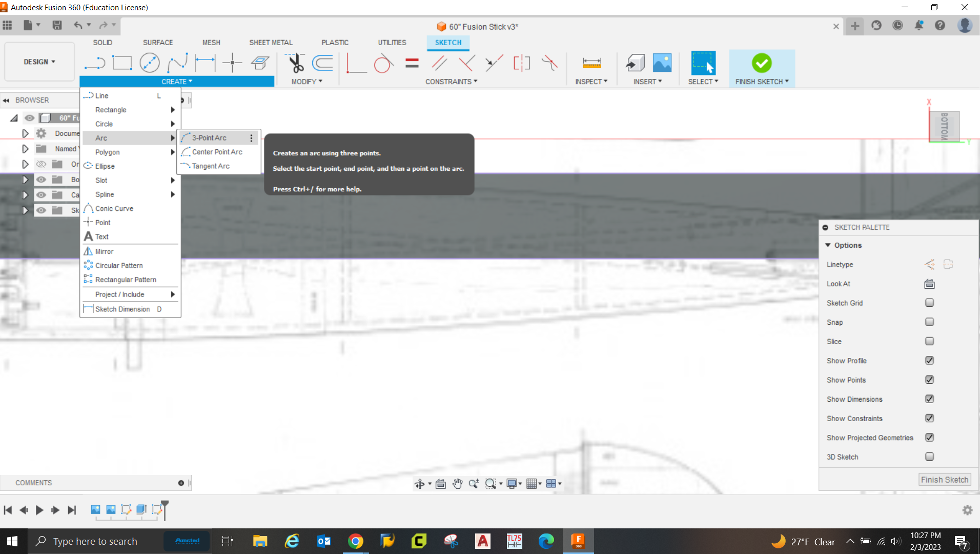Click the timeline play button
Image resolution: width=980 pixels, height=554 pixels.
coord(39,510)
